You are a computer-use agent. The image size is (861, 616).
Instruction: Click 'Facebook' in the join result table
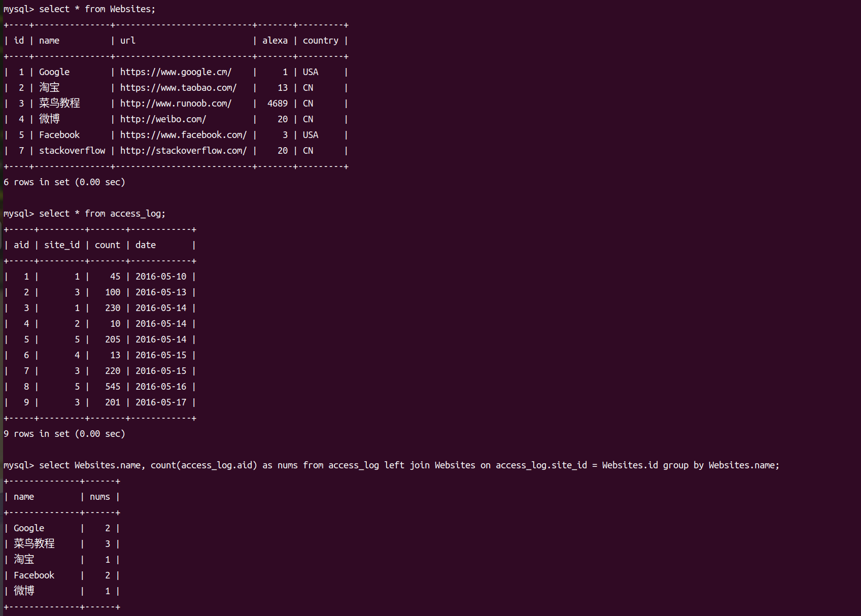[x=34, y=575]
